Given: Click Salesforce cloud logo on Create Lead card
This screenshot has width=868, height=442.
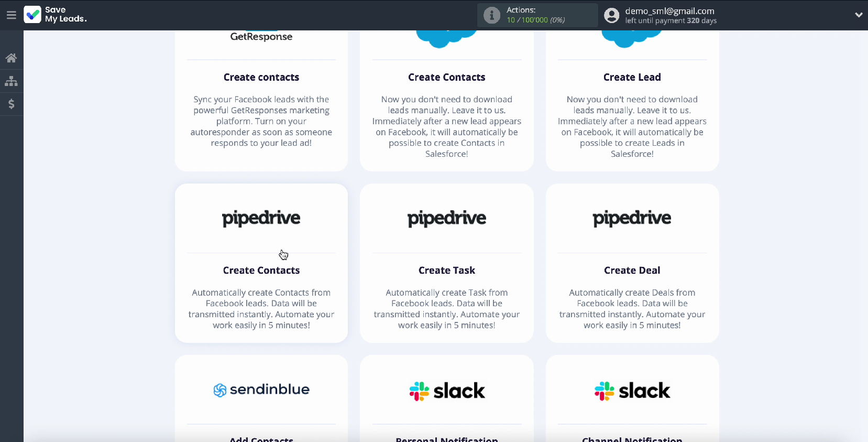Looking at the screenshot, I should [632, 38].
